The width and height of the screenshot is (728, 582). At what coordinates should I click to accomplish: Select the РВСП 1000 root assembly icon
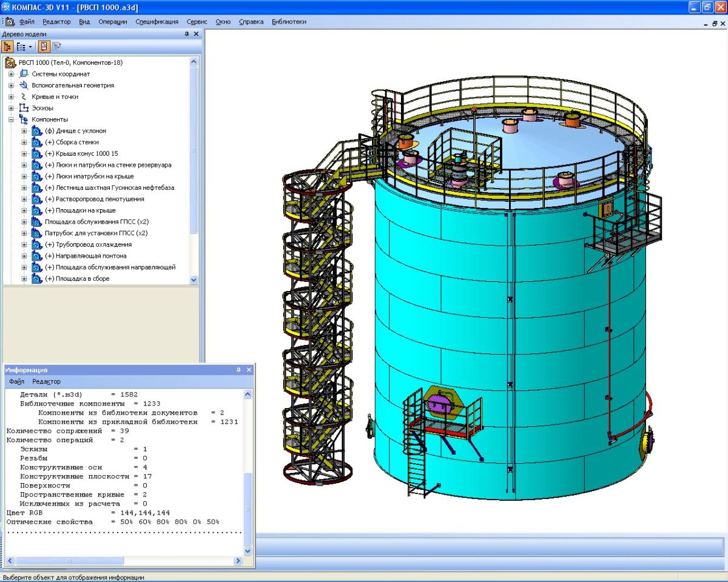coord(10,62)
